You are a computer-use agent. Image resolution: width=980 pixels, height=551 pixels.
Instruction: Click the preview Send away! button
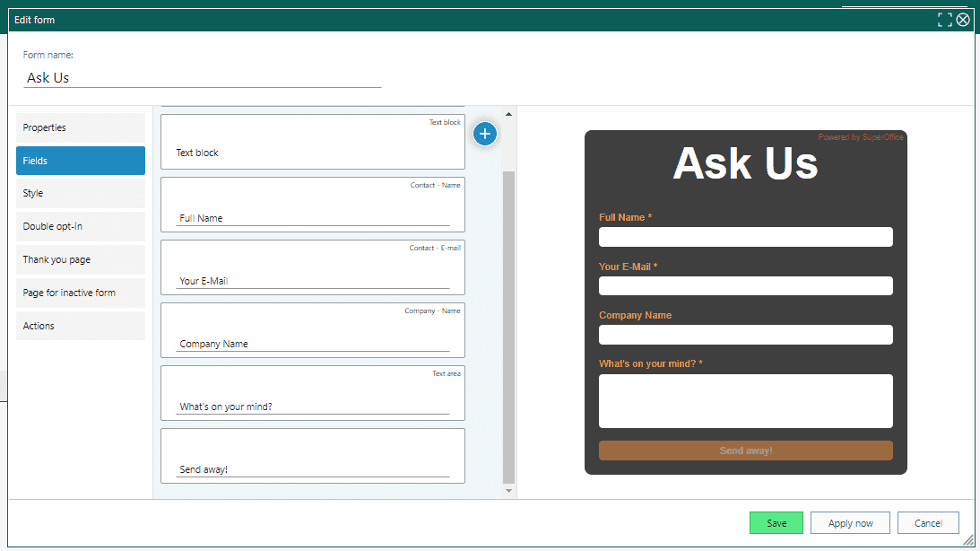pos(746,450)
